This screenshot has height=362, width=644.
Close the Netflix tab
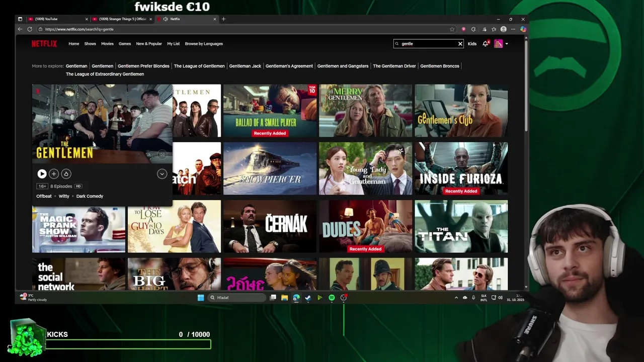[215, 19]
